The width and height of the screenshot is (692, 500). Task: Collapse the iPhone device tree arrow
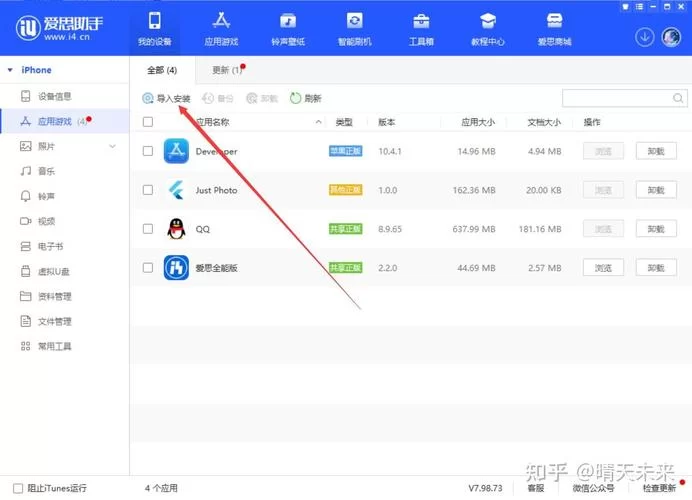10,70
